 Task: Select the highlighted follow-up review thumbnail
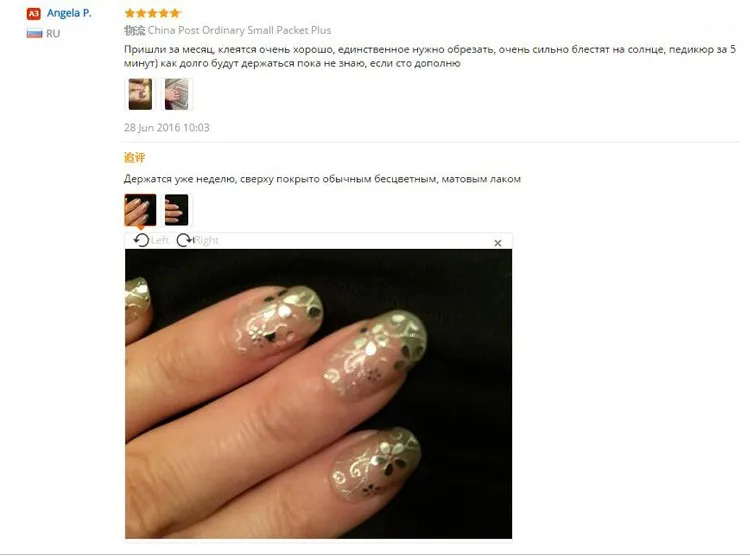point(140,210)
